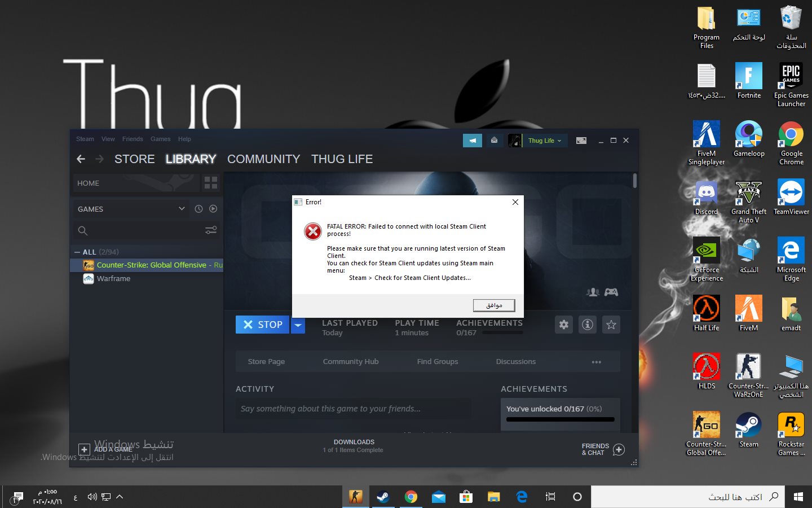The width and height of the screenshot is (812, 508).
Task: Open the library advanced filter icon
Action: point(211,230)
